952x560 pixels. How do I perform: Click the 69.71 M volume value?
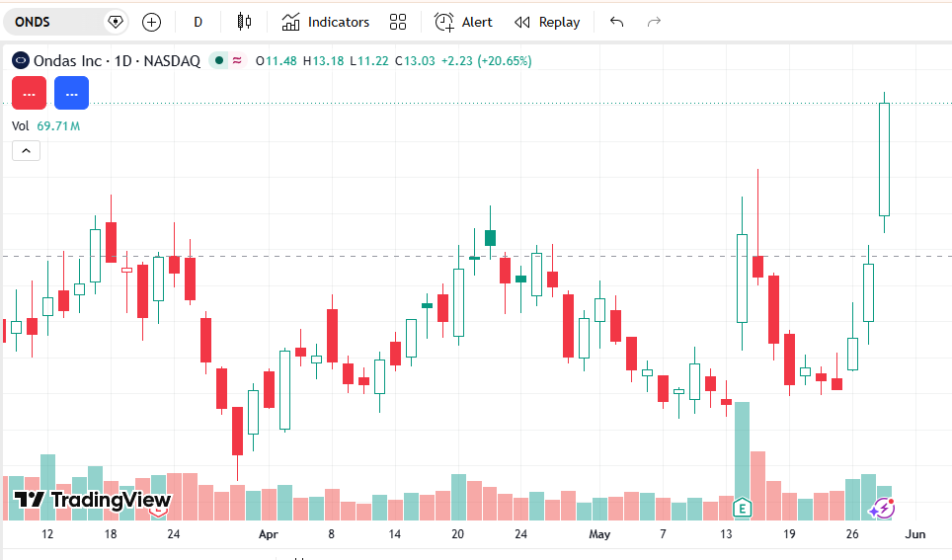pyautogui.click(x=58, y=126)
